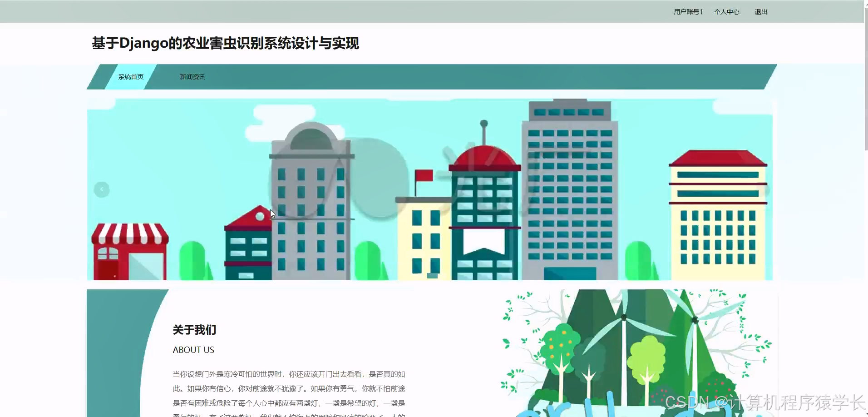Open the 新闻资讯 navigation tab
Screen dimensions: 868x417
click(x=192, y=77)
